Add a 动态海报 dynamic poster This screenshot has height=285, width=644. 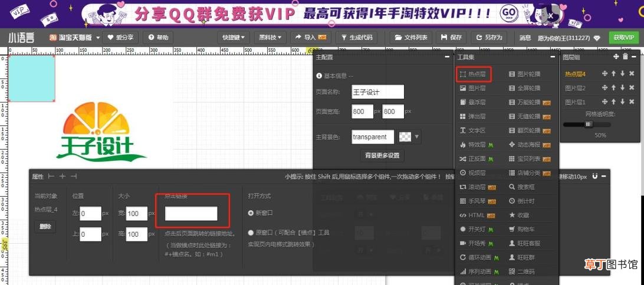click(530, 145)
